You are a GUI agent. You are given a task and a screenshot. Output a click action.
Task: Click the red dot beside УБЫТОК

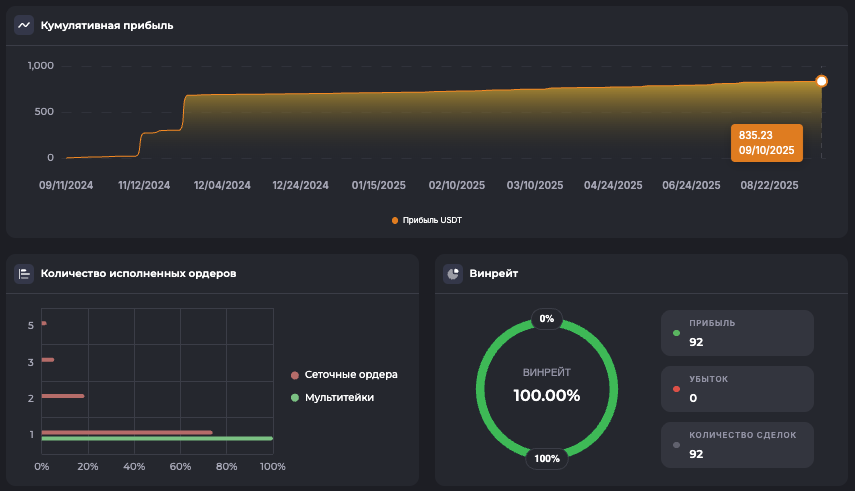click(x=677, y=388)
